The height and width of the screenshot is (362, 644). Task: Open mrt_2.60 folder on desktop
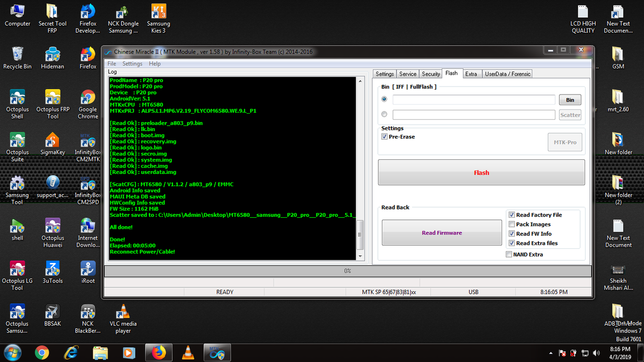tap(618, 101)
